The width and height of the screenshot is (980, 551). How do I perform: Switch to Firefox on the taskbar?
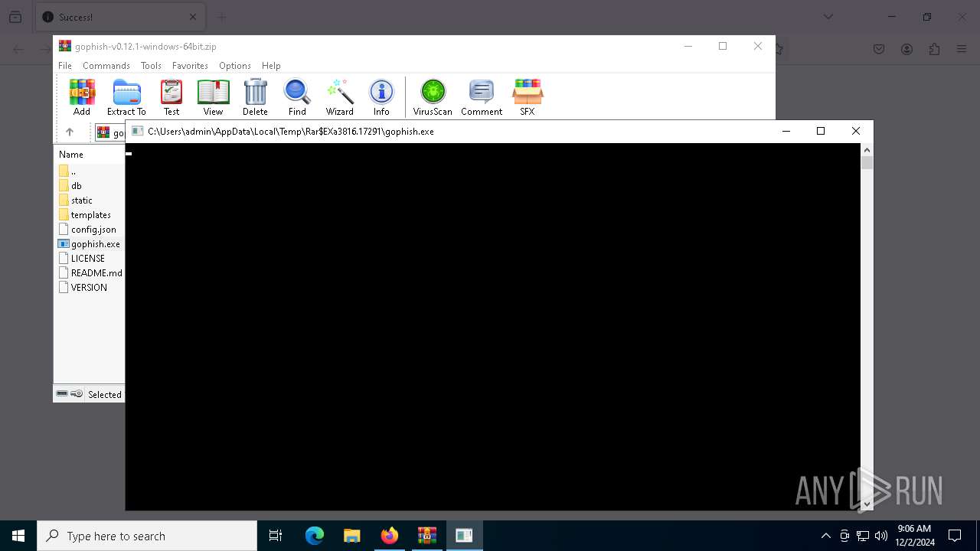pos(390,536)
